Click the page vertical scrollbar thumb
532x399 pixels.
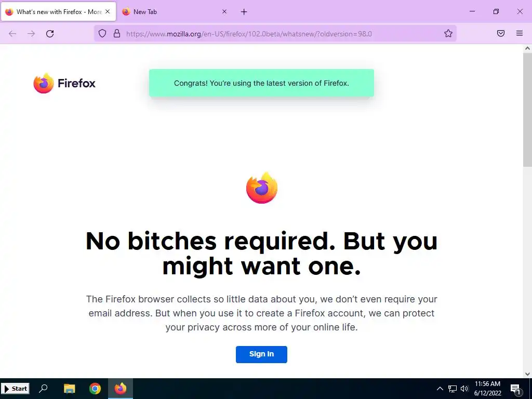[527, 109]
